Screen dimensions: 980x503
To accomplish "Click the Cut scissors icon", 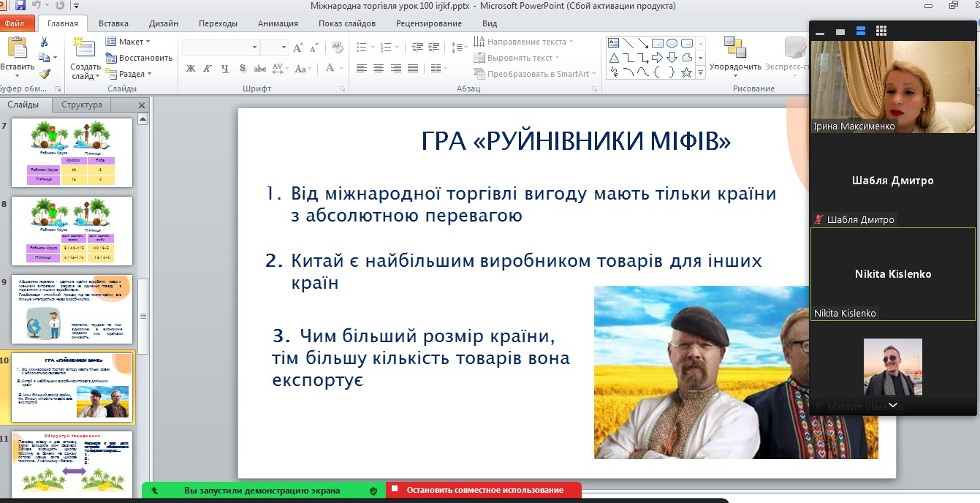I will [44, 42].
